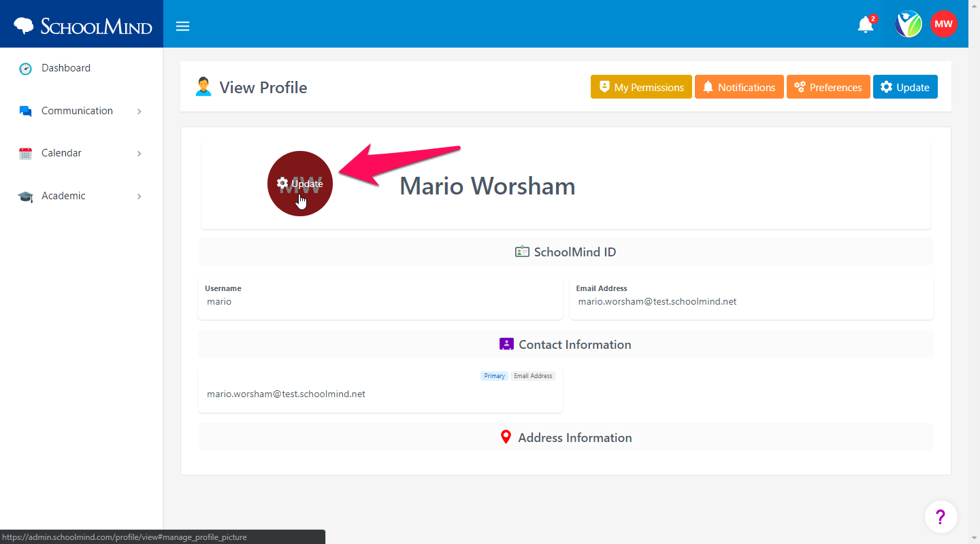Update the profile picture avatar

300,184
